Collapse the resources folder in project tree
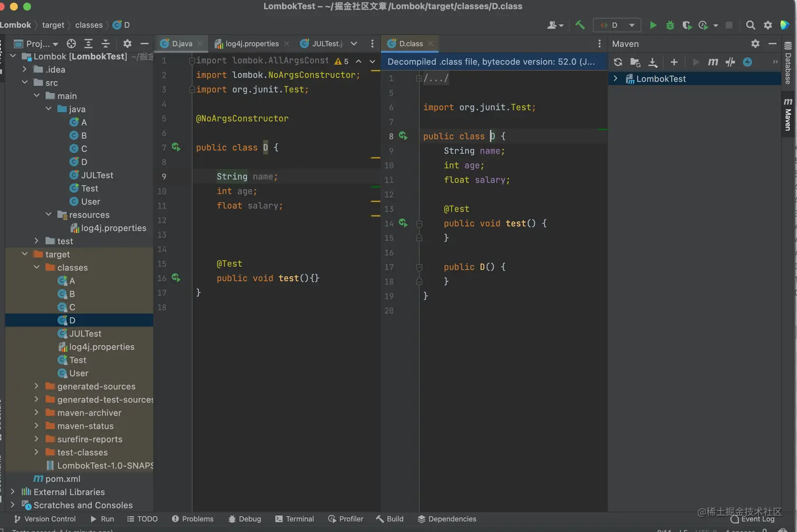 [48, 214]
